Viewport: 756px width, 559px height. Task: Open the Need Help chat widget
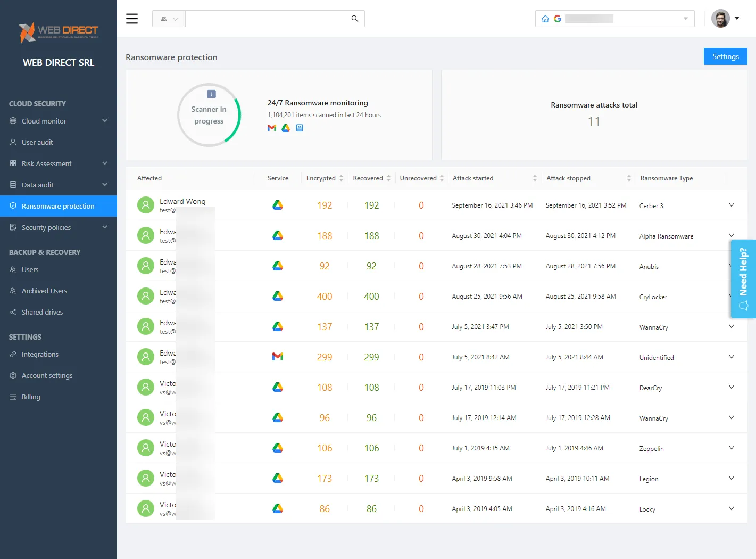coord(743,278)
